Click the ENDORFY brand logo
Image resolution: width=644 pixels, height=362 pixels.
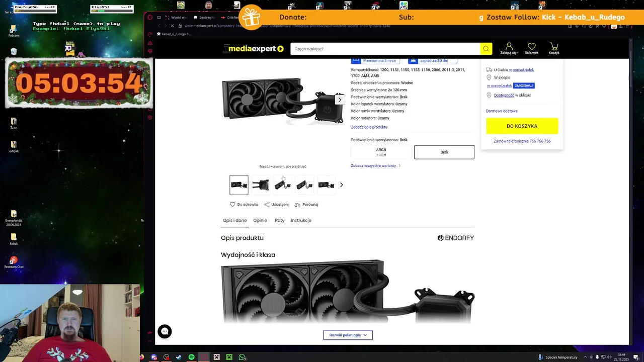[x=456, y=238]
